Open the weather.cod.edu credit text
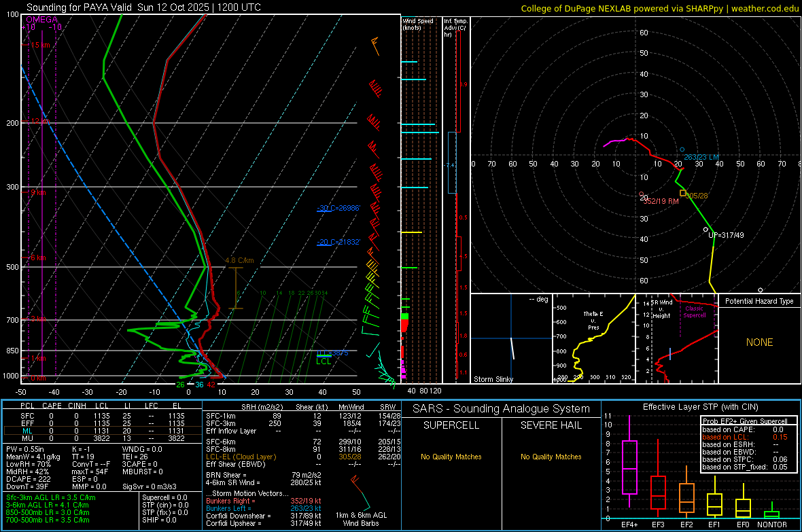 pos(765,8)
